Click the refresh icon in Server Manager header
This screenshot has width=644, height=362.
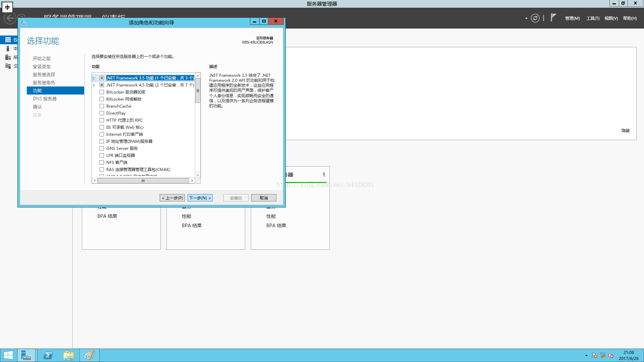[535, 18]
